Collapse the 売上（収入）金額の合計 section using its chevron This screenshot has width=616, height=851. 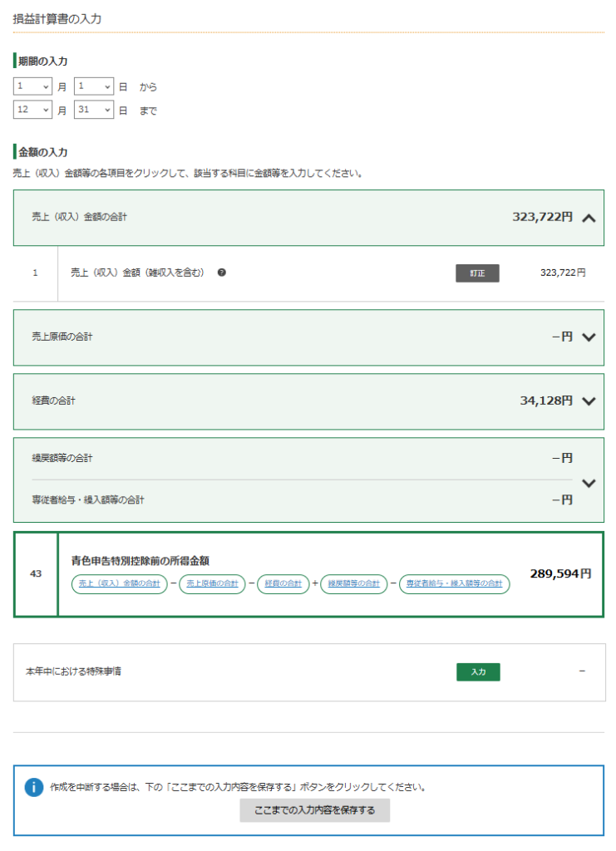tap(589, 218)
